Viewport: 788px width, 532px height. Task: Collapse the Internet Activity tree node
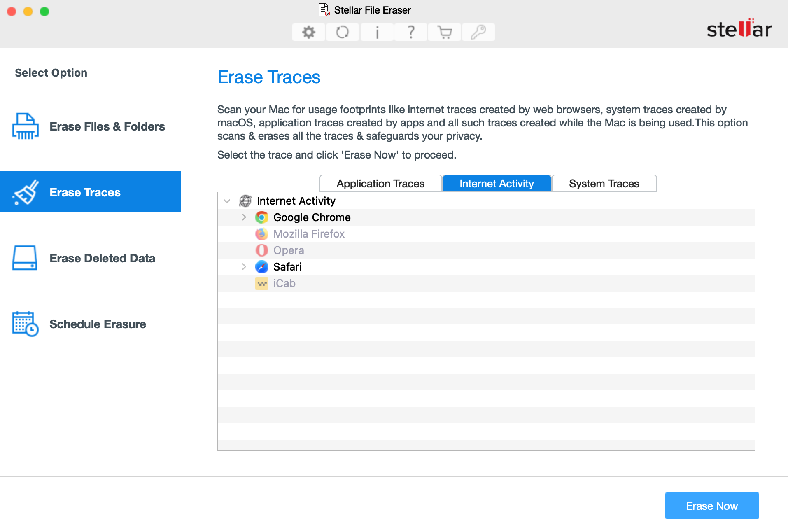pos(227,201)
